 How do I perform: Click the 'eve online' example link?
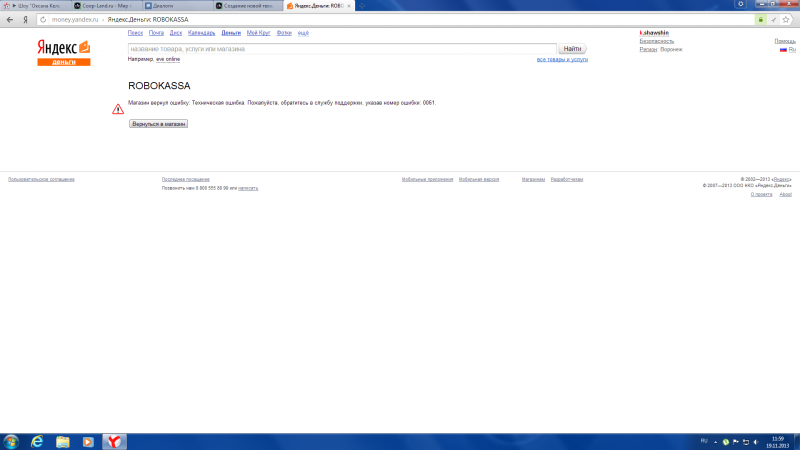click(x=168, y=59)
